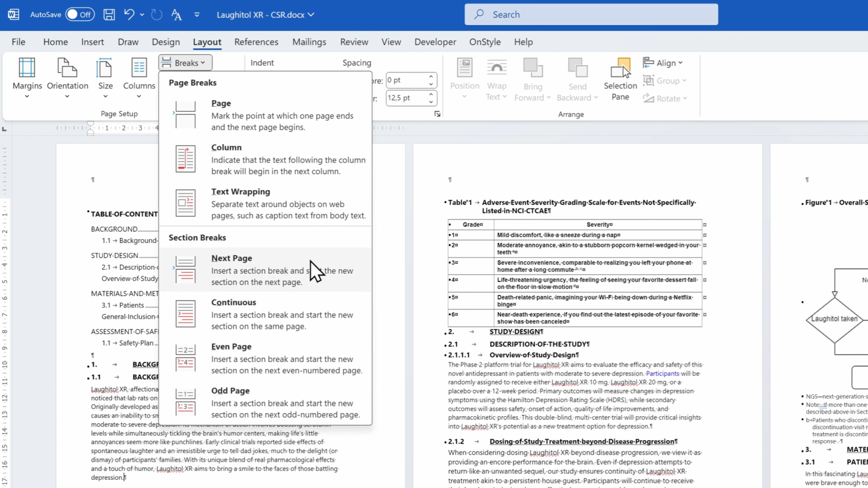Open the Selection Pane
868x488 pixels.
point(620,78)
